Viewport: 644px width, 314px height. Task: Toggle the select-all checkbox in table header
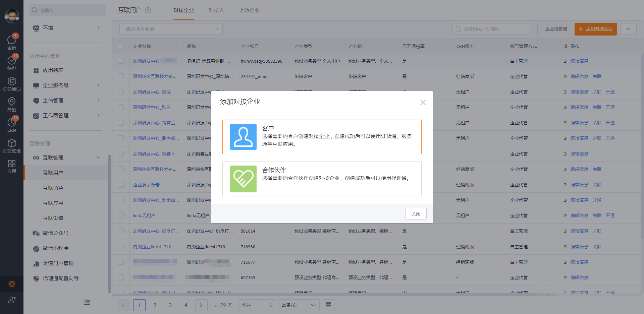pyautogui.click(x=121, y=46)
